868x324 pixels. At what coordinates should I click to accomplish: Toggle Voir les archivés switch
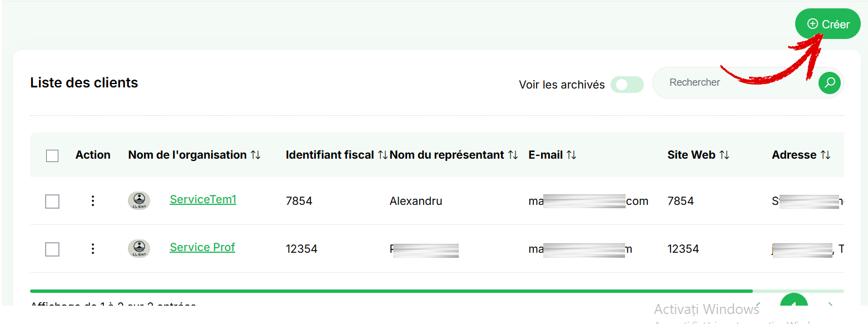[x=627, y=85]
